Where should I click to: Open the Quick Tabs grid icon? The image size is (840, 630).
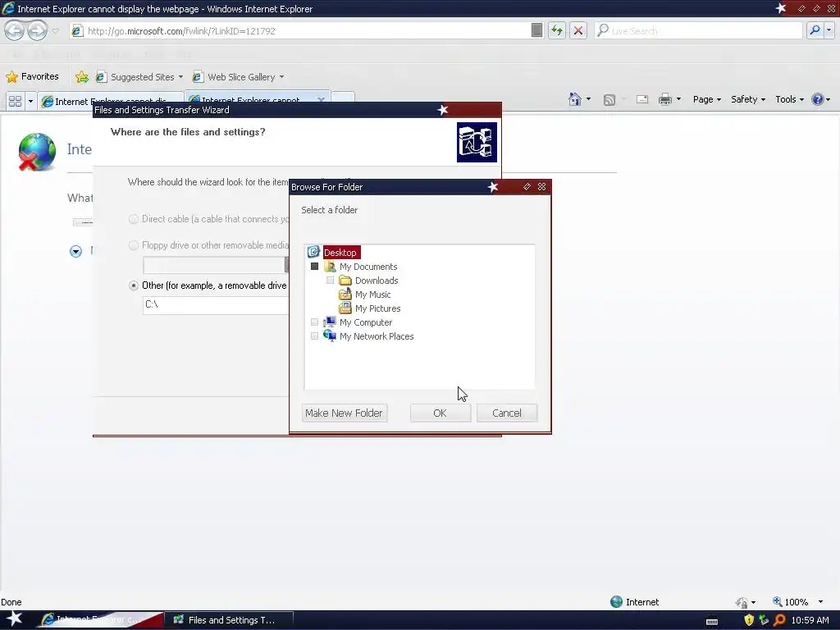pos(15,101)
